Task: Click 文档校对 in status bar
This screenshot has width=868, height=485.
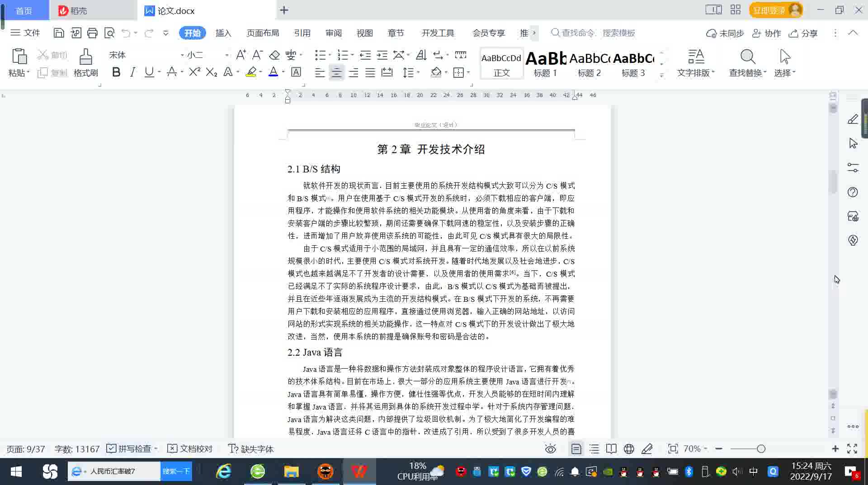Action: pyautogui.click(x=190, y=449)
